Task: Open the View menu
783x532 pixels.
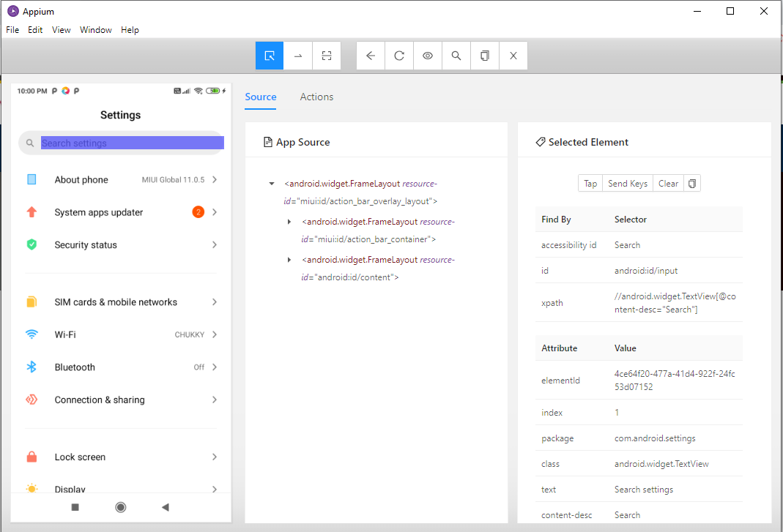Action: click(61, 30)
